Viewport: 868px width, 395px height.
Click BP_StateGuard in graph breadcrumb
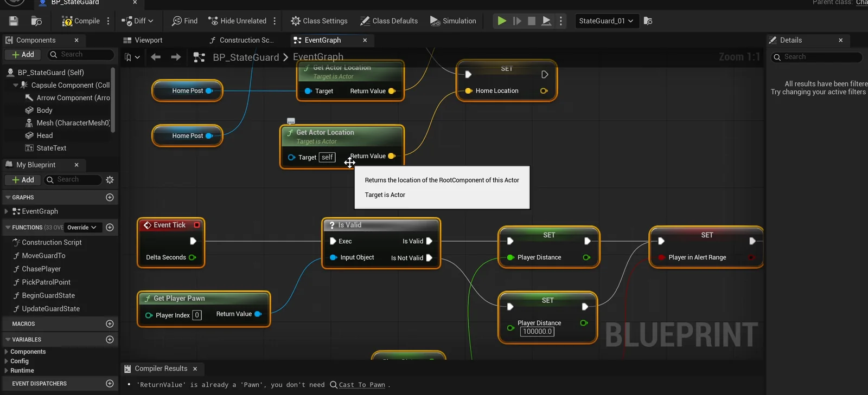[245, 57]
